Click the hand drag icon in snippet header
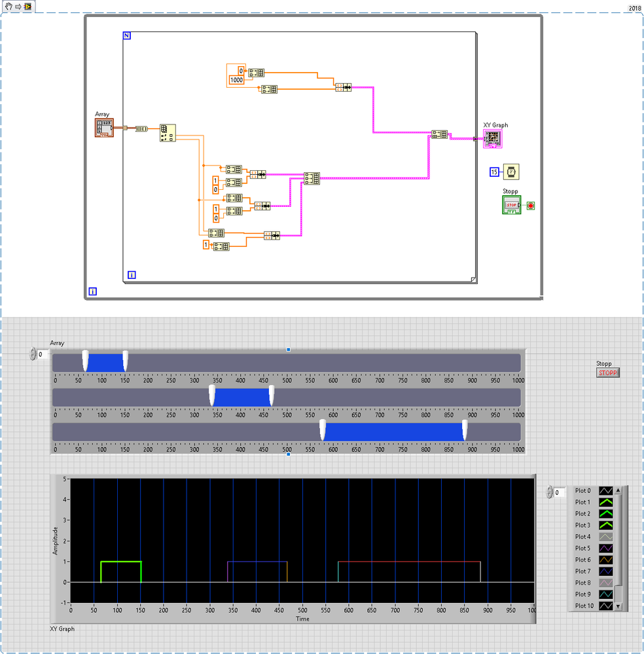Screen dimensions: 644x654 [x=9, y=7]
